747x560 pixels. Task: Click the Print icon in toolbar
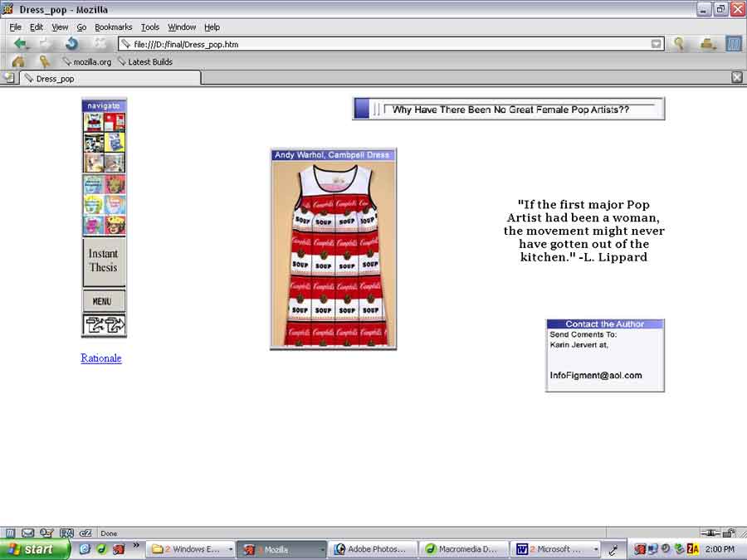707,44
